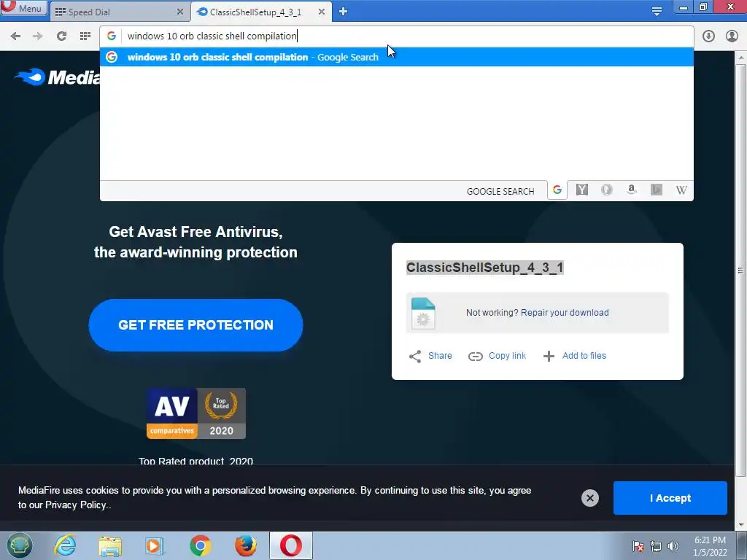Open a new tab with plus button
This screenshot has height=560, width=747.
pos(343,12)
